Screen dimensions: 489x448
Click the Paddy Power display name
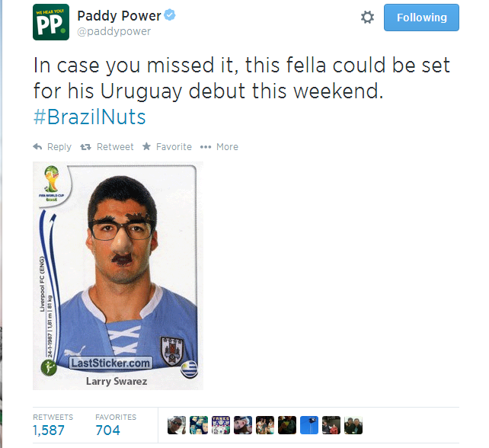(x=119, y=15)
